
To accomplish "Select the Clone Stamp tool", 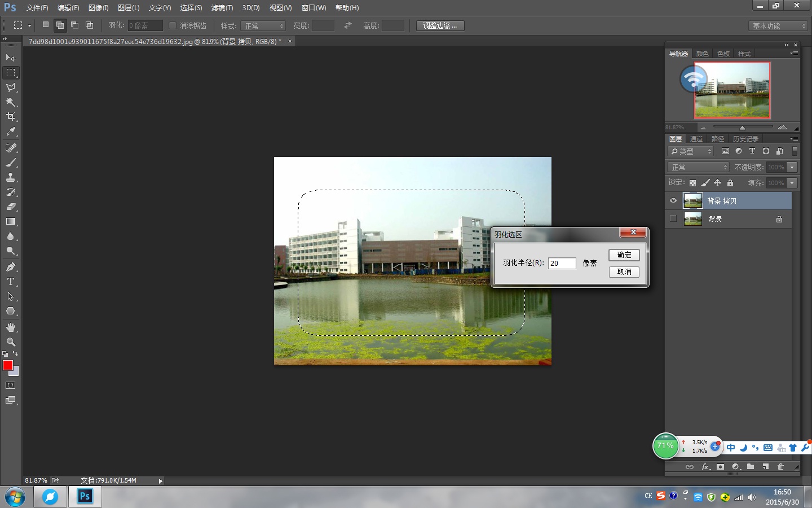I will [11, 177].
